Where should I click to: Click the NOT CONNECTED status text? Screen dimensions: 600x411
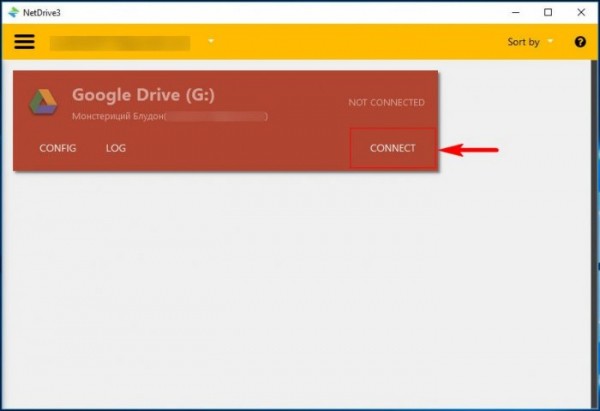tap(386, 103)
